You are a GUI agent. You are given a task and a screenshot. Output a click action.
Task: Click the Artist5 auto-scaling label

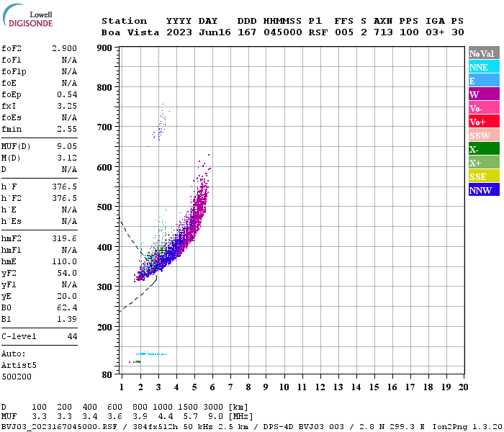pos(19,366)
